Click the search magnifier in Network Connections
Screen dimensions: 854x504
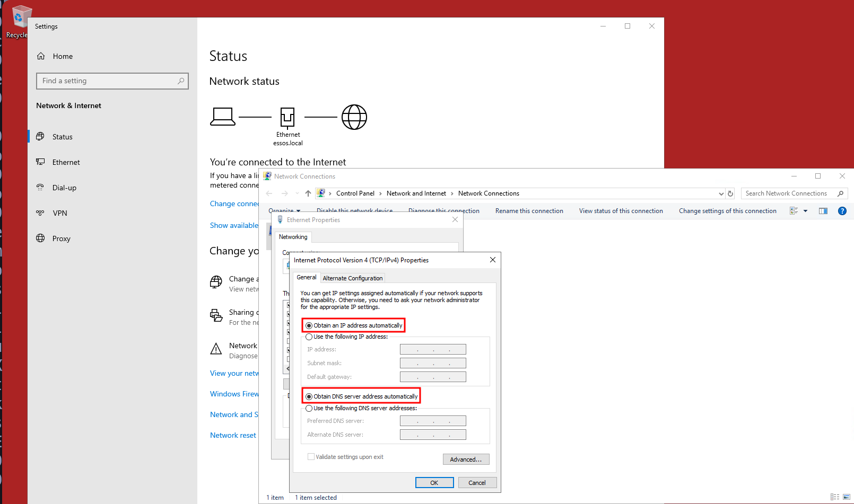[840, 194]
